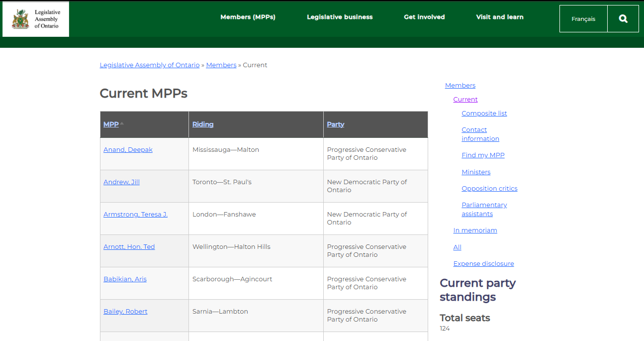644x341 pixels.
Task: View Armstrong, Teresa J. profile
Action: 135,215
